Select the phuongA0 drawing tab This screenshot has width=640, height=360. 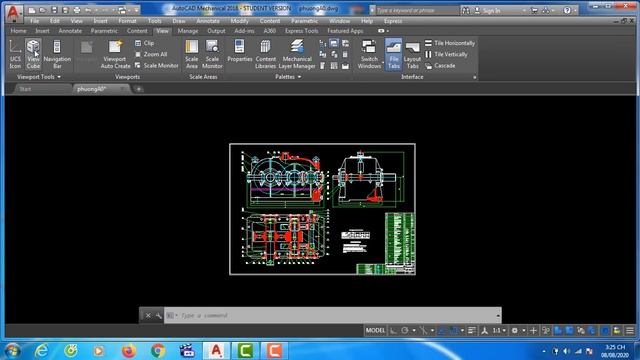(101, 89)
